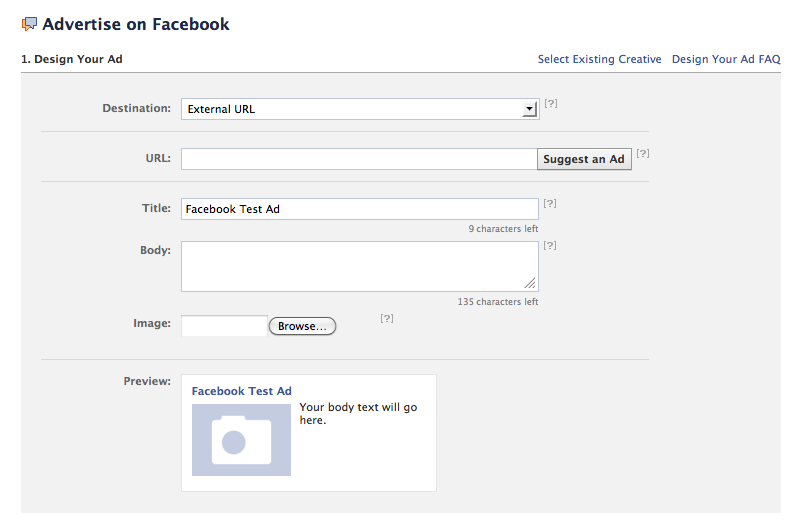Expand the Destination dropdown arrow
Viewport: 803px width, 521px height.
click(530, 109)
